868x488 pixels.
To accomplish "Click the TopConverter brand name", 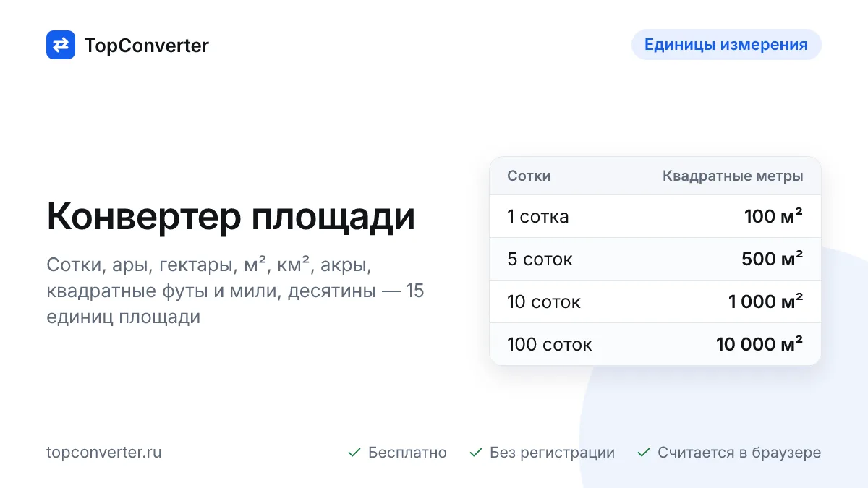I will tap(147, 46).
